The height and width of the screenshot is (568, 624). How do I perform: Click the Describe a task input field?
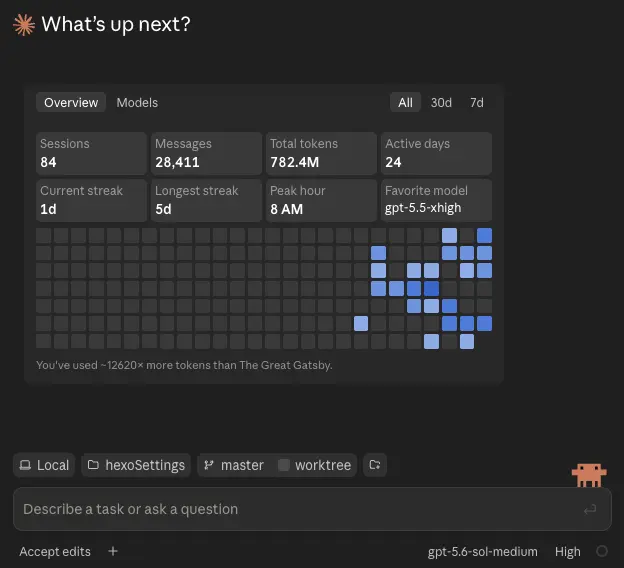[x=312, y=509]
